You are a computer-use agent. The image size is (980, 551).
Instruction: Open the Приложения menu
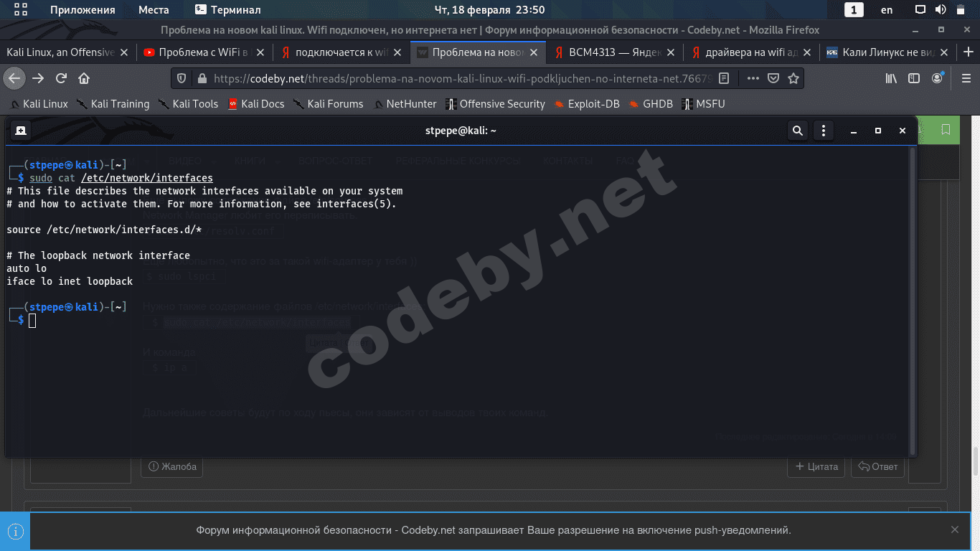(x=83, y=10)
